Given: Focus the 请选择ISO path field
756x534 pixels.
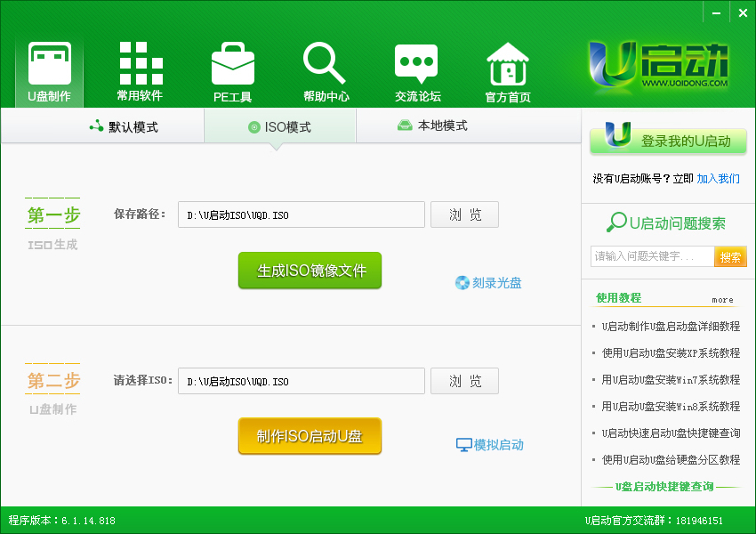Looking at the screenshot, I should pyautogui.click(x=302, y=381).
